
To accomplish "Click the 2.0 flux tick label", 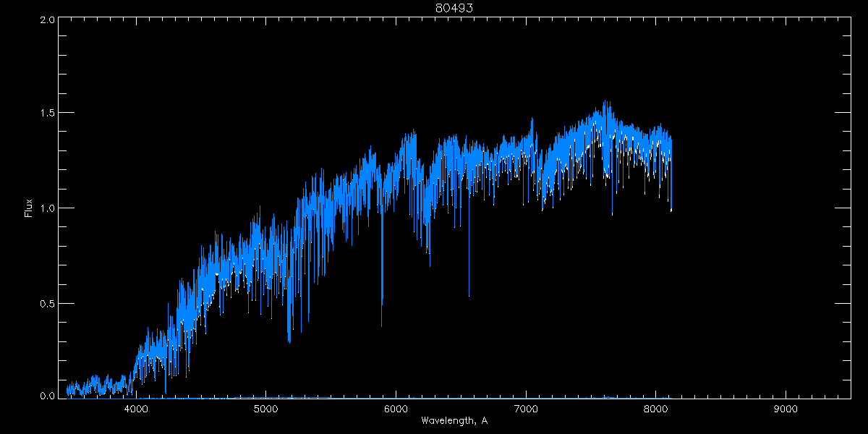I will point(46,20).
